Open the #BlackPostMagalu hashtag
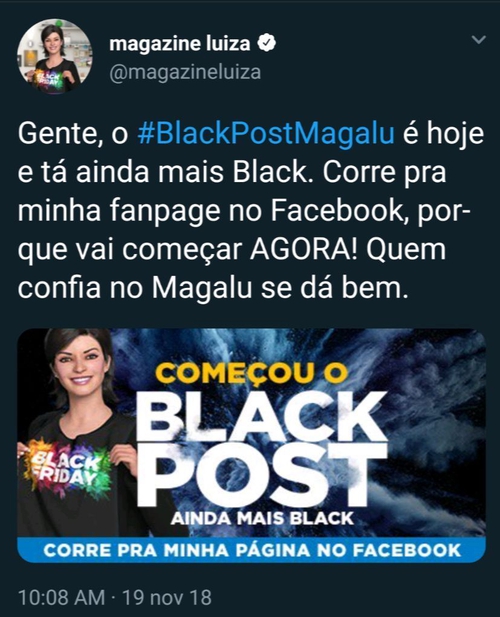 point(266,134)
